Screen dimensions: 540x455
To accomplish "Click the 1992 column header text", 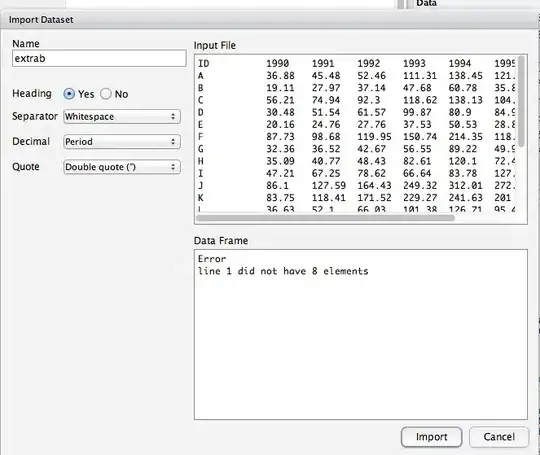I will click(x=368, y=64).
